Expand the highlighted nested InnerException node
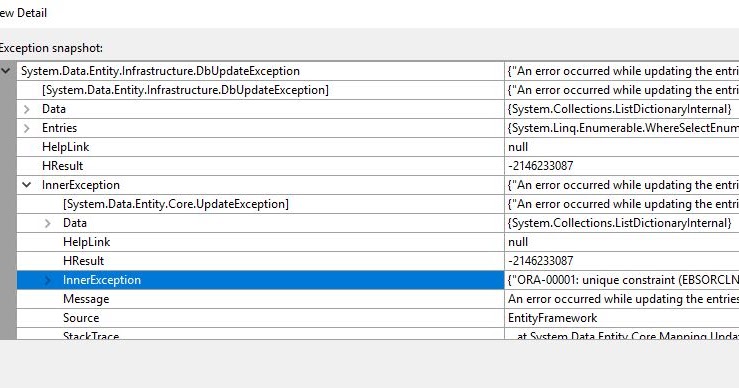The width and height of the screenshot is (739, 388). (48, 280)
